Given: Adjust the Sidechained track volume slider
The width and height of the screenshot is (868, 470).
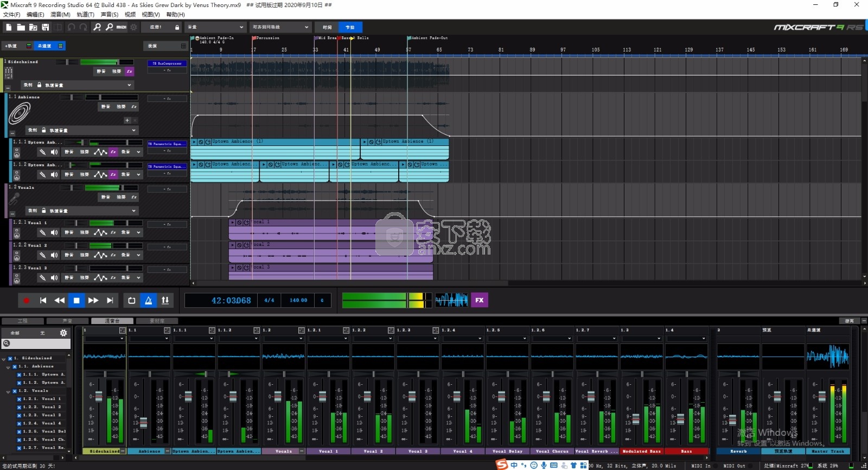Looking at the screenshot, I should click(x=107, y=62).
